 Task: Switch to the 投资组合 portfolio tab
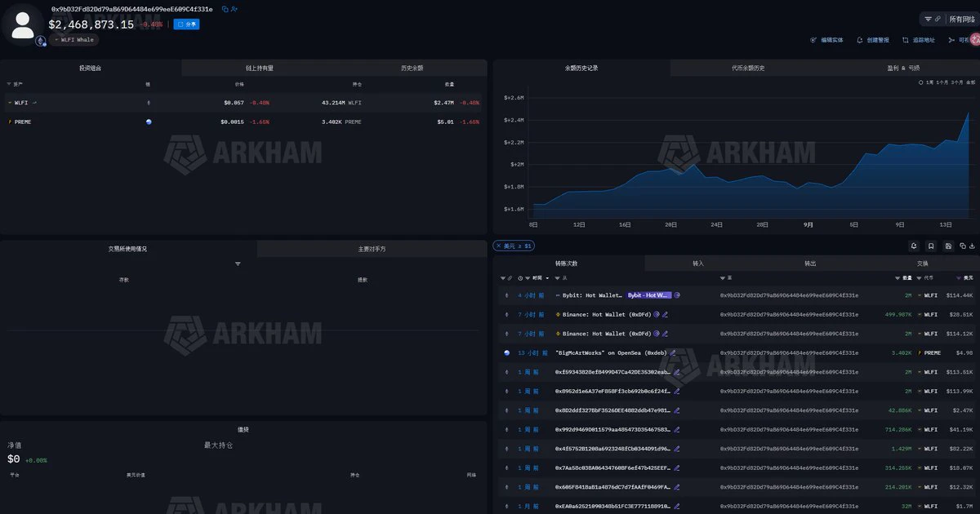tap(91, 69)
